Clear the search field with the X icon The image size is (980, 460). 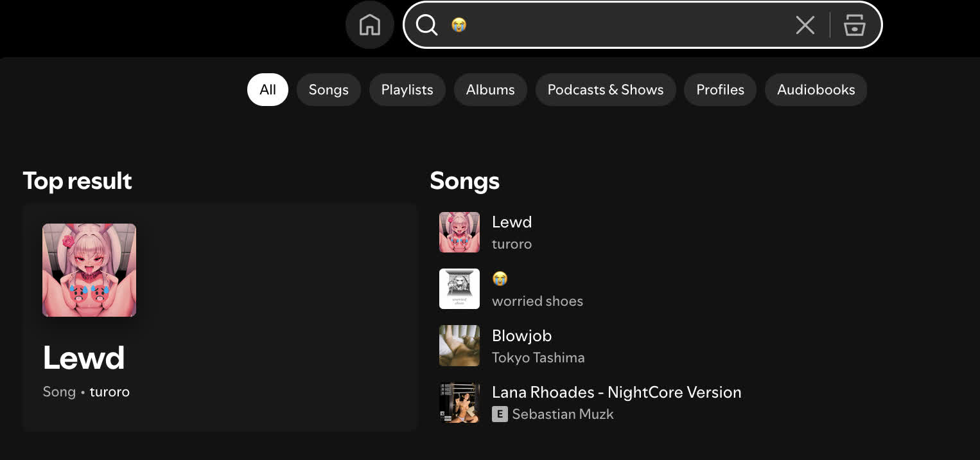(x=805, y=25)
